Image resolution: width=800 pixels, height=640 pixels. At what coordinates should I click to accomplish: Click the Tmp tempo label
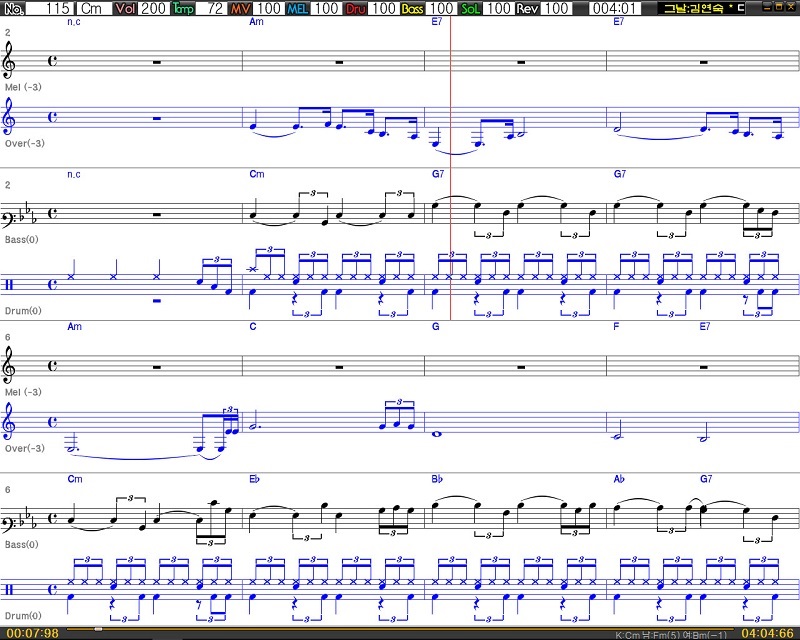(183, 8)
